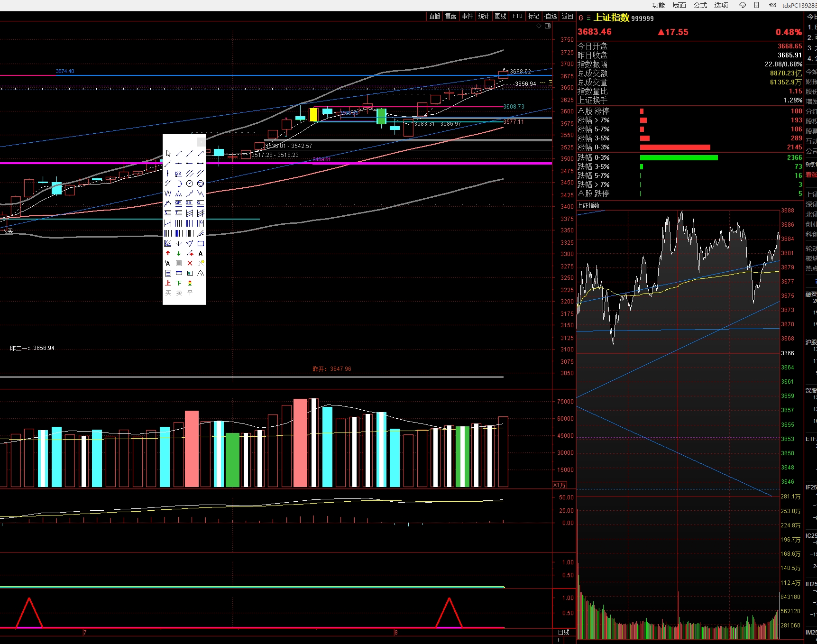Open F10 company information
This screenshot has width=817, height=644.
tap(517, 16)
